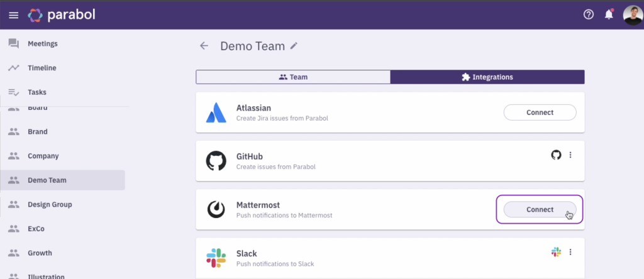Click 'Push notifications to Mattermost' text
This screenshot has height=279, width=644.
284,216
